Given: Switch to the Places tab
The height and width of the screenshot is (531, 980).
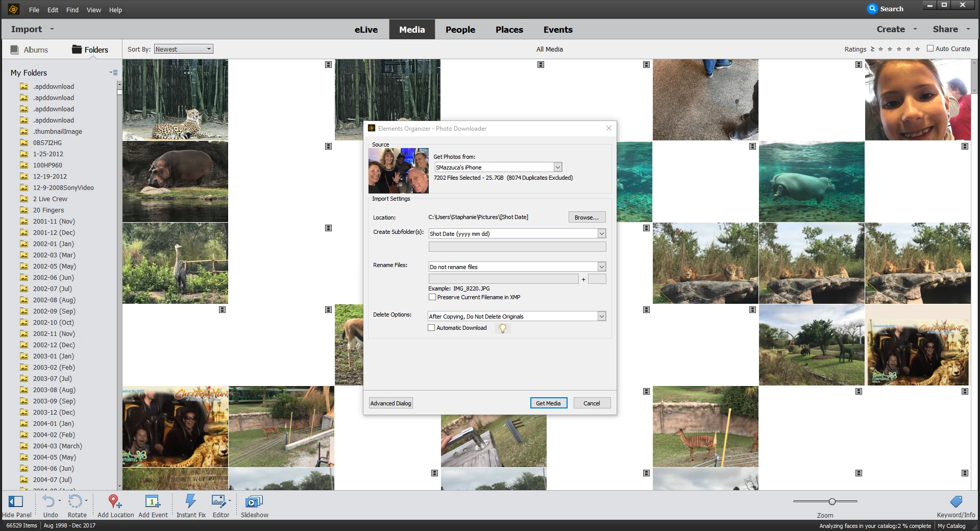Looking at the screenshot, I should coord(509,30).
